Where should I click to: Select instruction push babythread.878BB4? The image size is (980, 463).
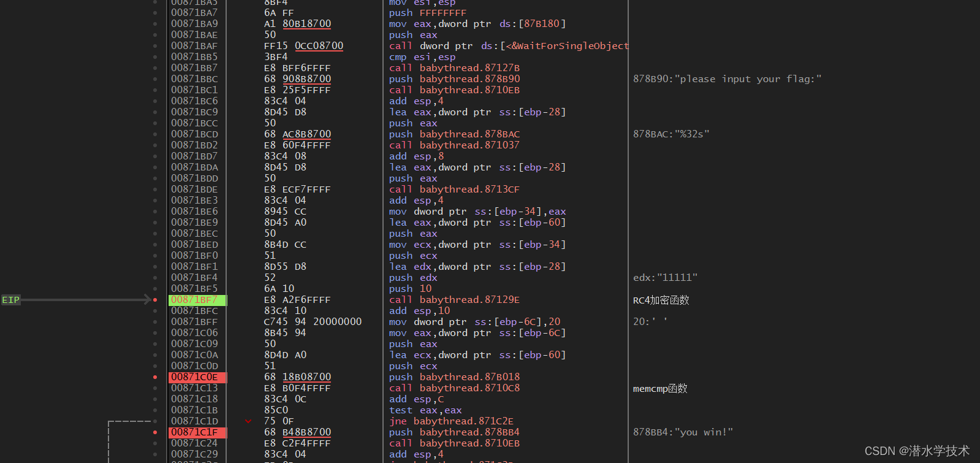[x=454, y=432]
